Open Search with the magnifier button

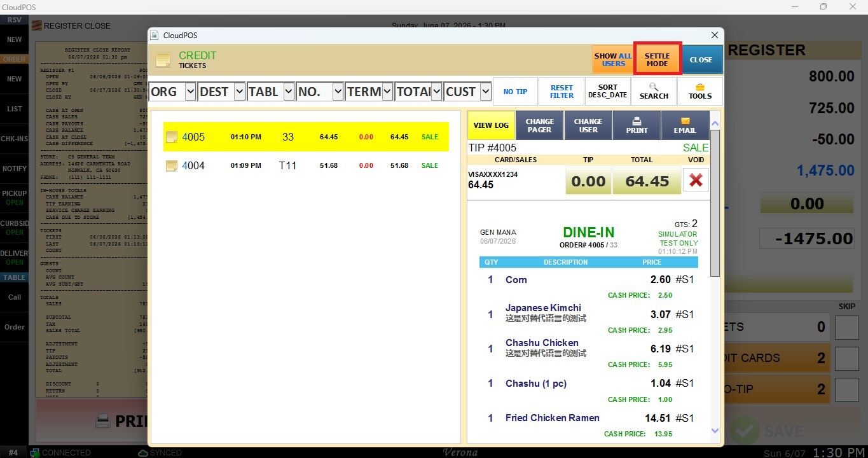tap(654, 92)
